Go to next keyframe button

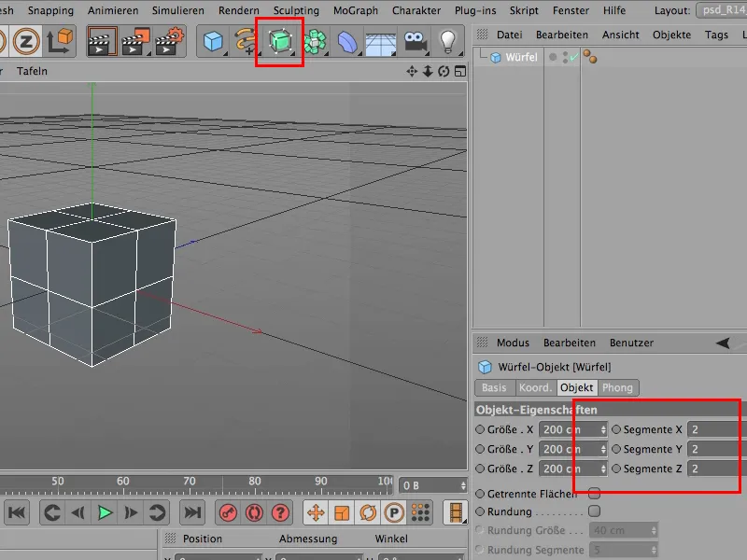point(157,512)
